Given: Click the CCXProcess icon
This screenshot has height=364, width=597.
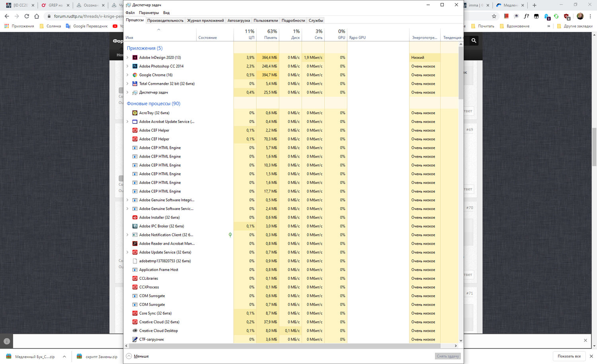Looking at the screenshot, I should (135, 287).
